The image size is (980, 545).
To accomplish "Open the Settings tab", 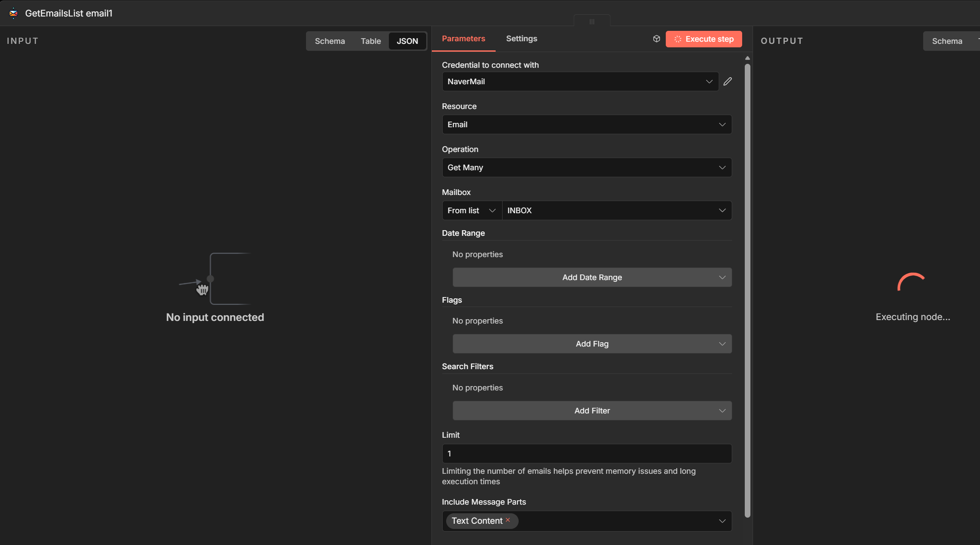I will coord(521,39).
